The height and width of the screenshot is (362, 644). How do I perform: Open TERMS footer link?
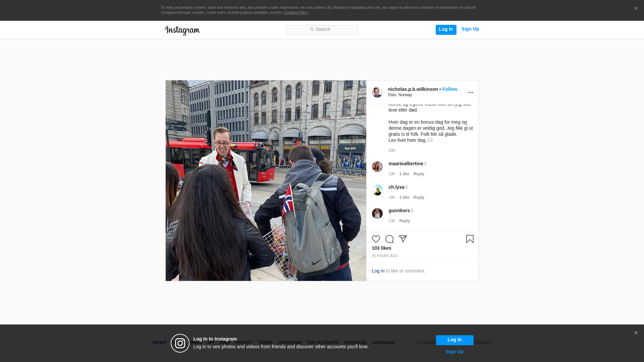point(265,343)
